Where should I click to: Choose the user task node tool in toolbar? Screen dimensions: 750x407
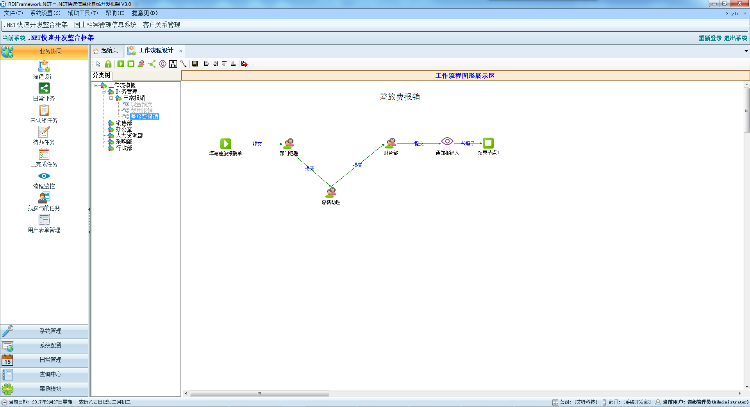[x=141, y=64]
